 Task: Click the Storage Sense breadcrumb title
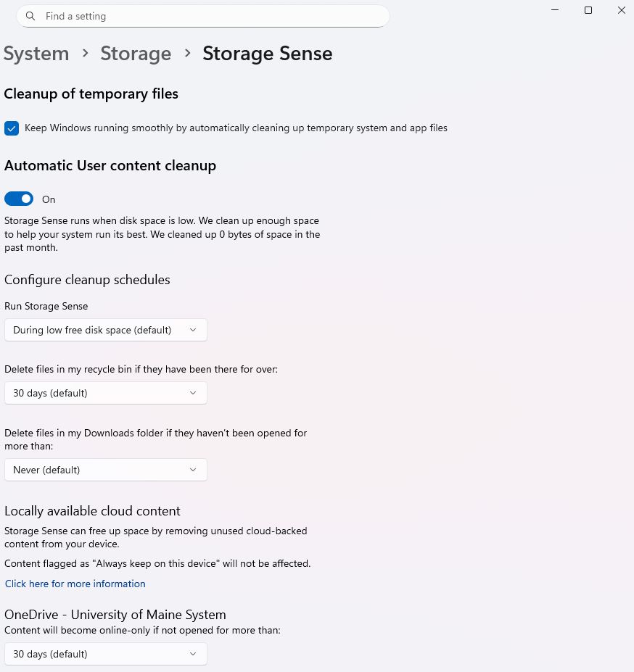[267, 54]
